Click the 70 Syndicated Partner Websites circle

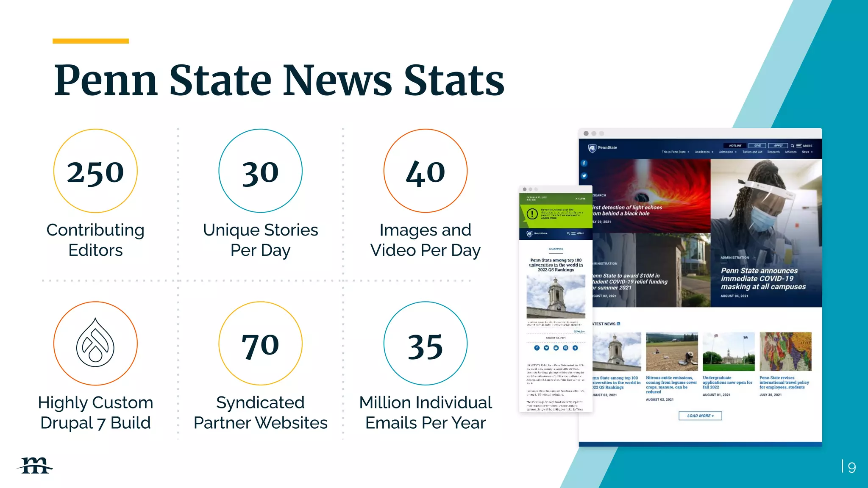[260, 343]
